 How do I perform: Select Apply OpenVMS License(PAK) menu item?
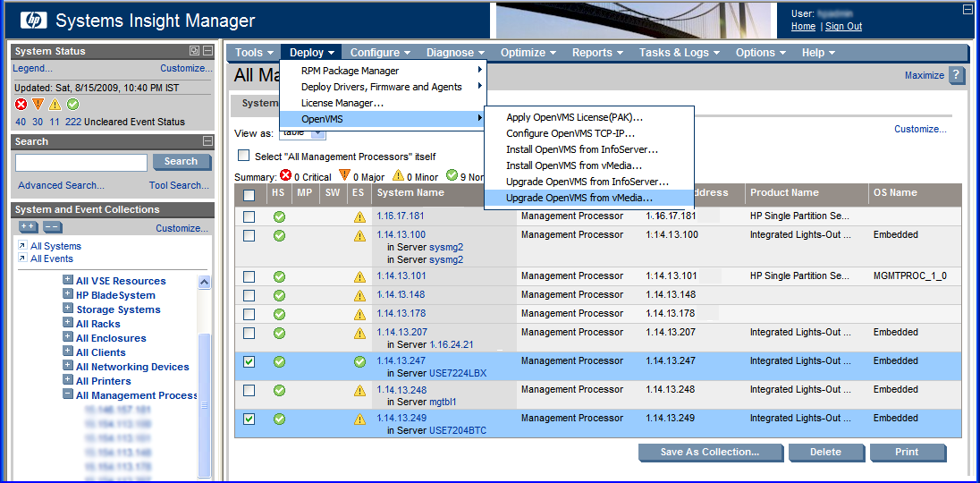tap(588, 117)
